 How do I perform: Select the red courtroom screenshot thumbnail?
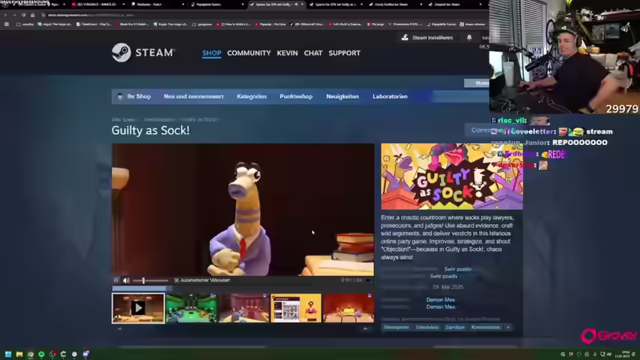(349, 308)
